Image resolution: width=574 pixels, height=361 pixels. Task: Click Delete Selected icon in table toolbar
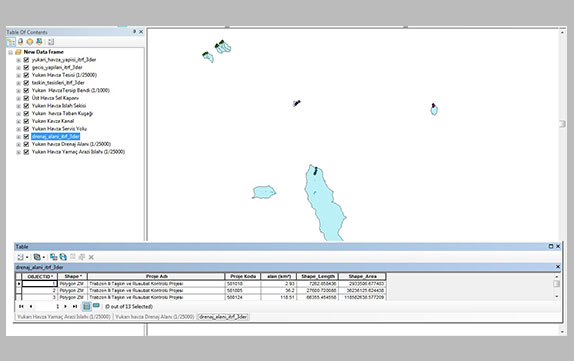tap(91, 257)
